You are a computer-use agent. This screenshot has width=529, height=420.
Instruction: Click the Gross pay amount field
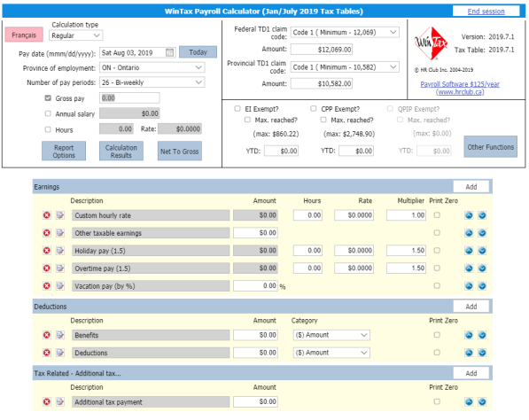coord(129,98)
